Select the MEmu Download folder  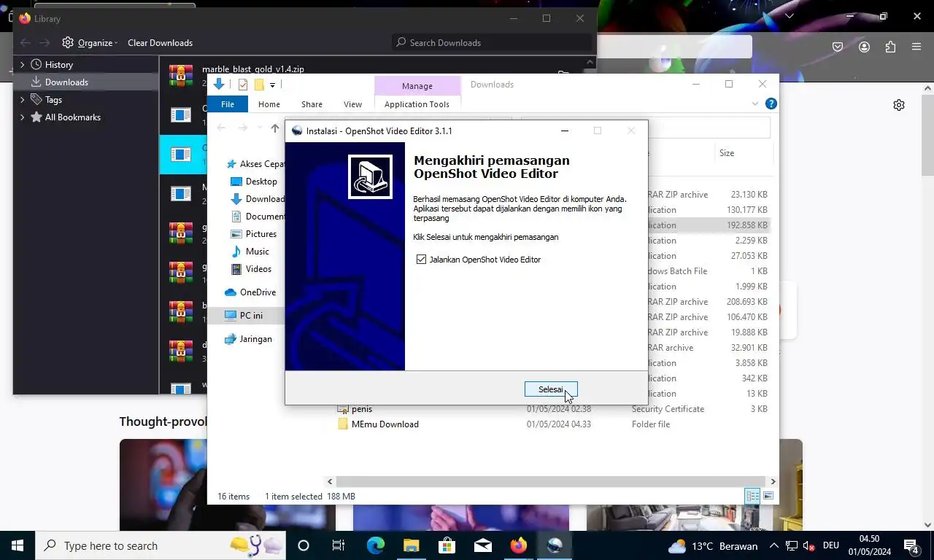point(385,424)
